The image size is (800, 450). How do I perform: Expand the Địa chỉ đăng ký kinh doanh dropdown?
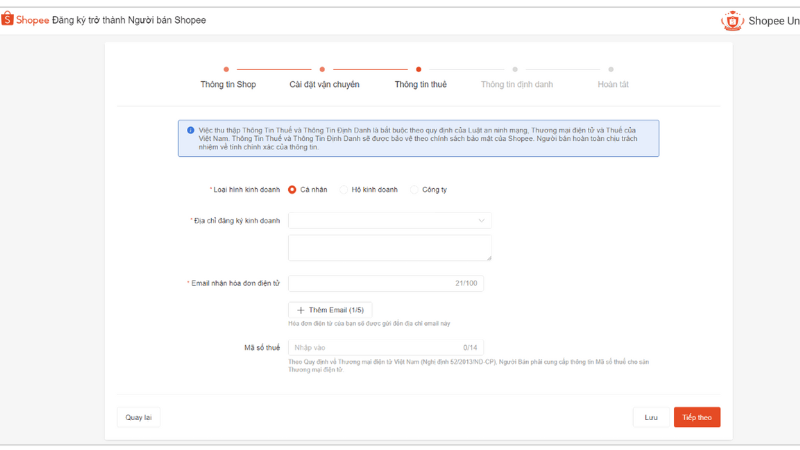tap(390, 220)
